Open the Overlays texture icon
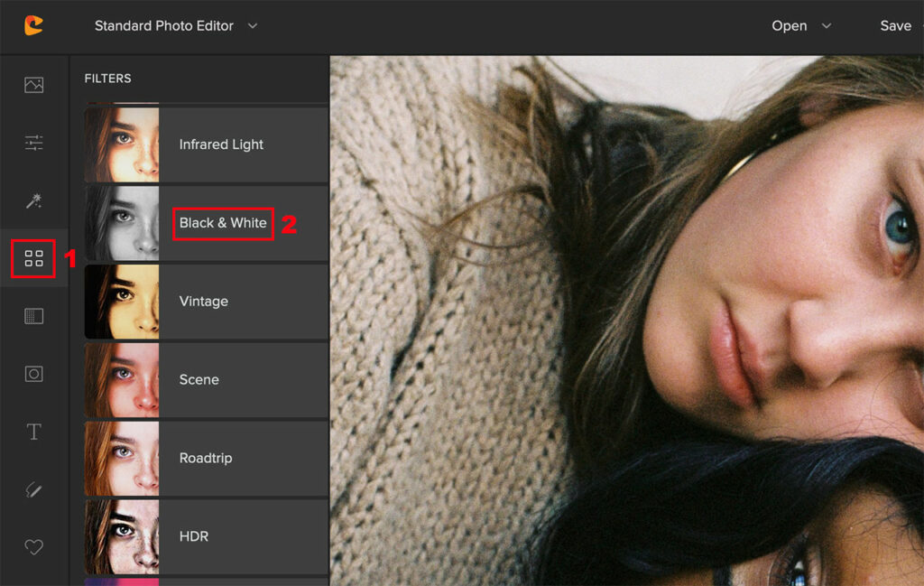924x586 pixels. click(34, 316)
